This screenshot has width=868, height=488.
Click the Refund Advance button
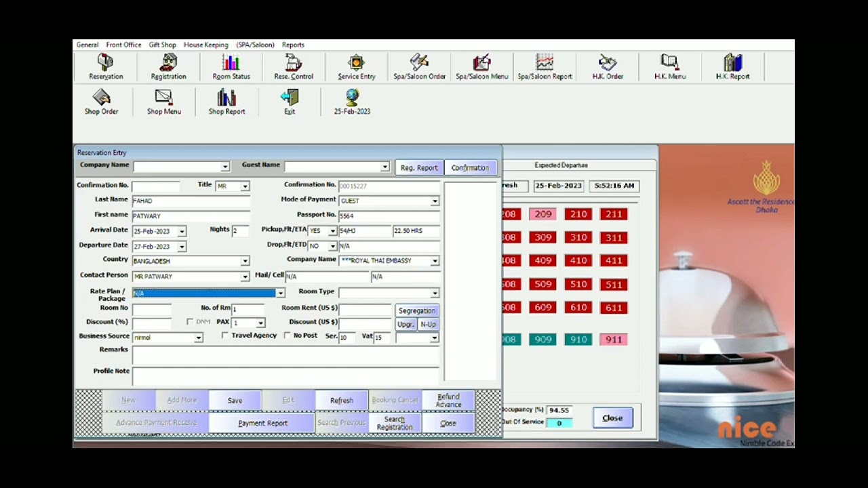[x=448, y=401]
